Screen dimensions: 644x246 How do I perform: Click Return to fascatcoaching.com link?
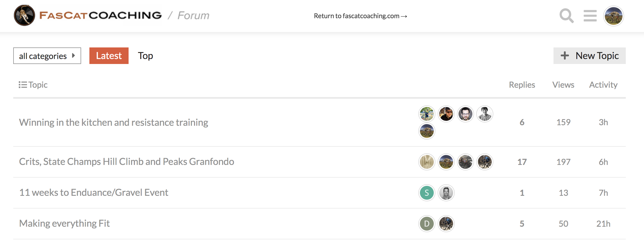pyautogui.click(x=360, y=16)
